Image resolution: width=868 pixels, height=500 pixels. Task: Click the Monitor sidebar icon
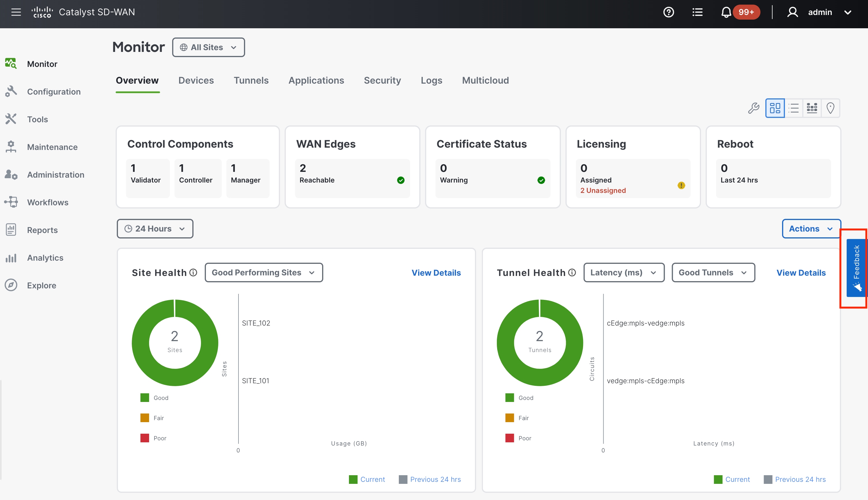(11, 63)
